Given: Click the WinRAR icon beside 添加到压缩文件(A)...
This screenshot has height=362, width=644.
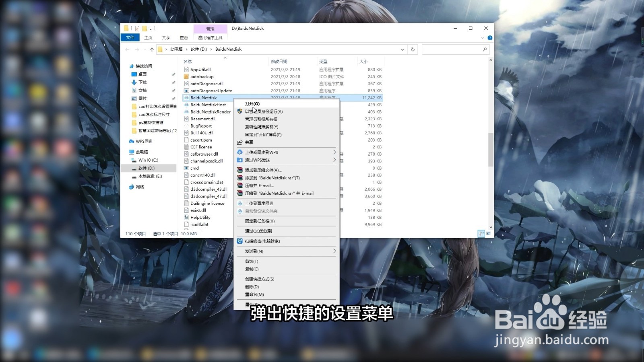Looking at the screenshot, I should (240, 170).
